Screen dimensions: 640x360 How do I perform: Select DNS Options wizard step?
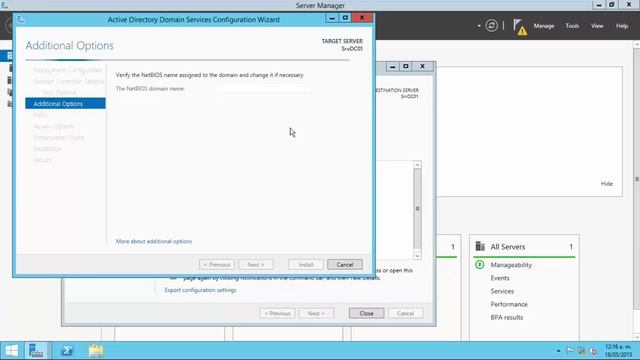coord(59,93)
